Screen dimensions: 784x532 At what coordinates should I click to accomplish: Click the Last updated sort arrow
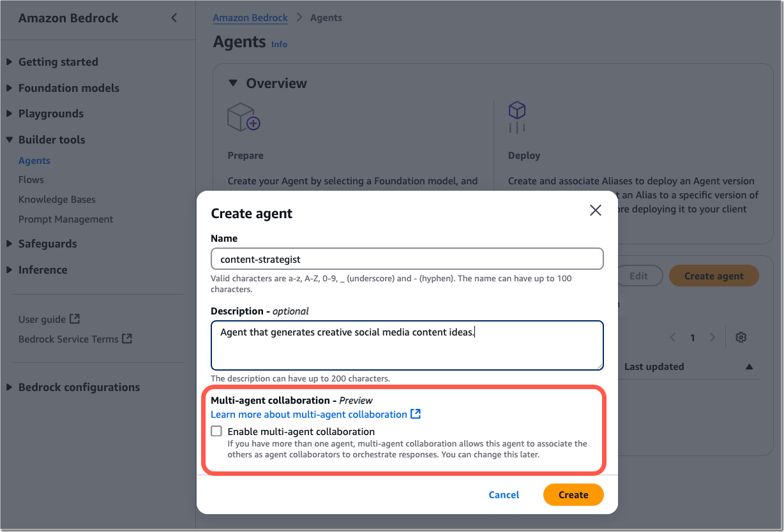[x=749, y=366]
